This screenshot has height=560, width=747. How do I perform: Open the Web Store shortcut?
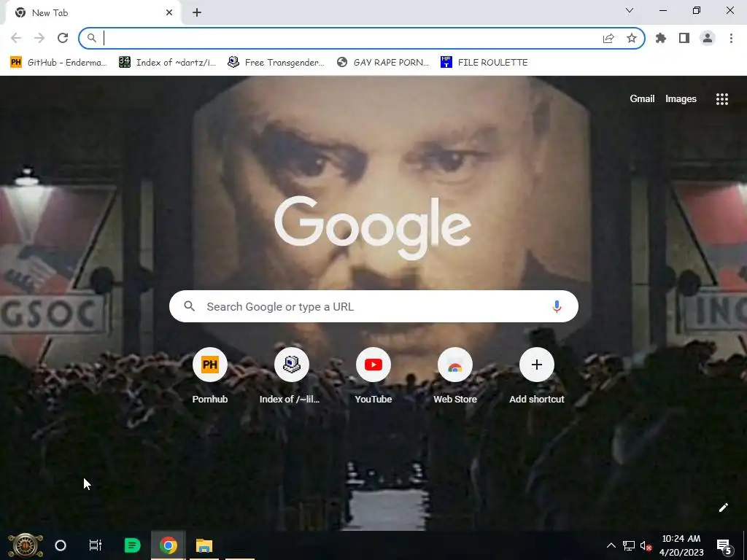455,376
